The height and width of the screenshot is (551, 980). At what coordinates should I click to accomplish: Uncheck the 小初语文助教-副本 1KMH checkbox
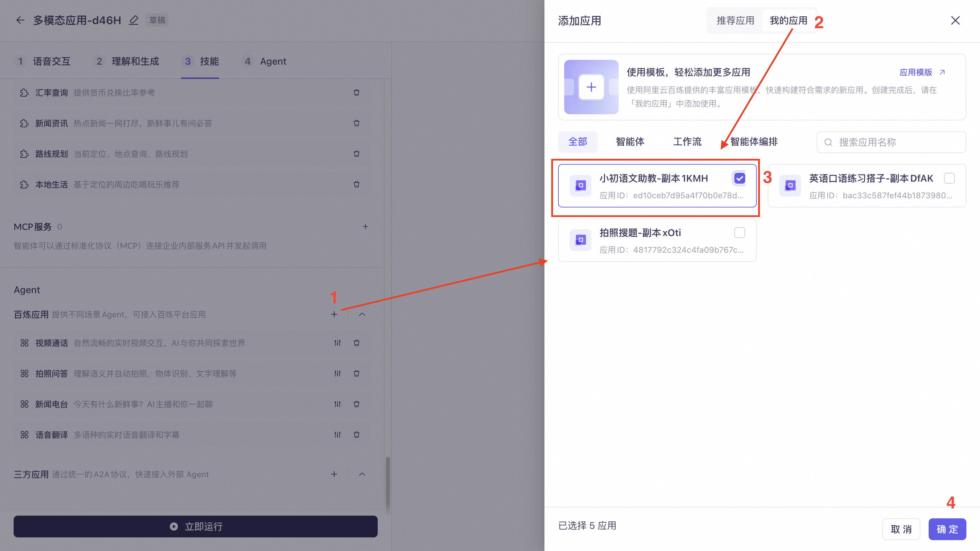[x=739, y=178]
